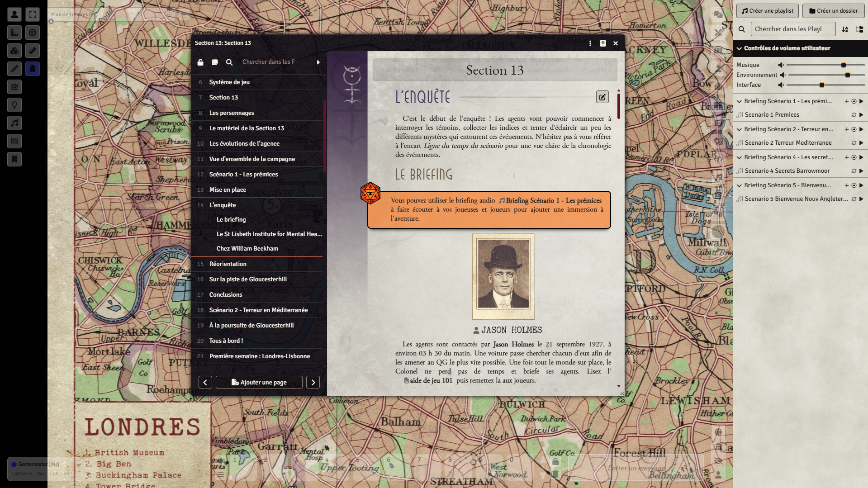Collapse Briefing Scénario 1 playlist

pyautogui.click(x=739, y=101)
